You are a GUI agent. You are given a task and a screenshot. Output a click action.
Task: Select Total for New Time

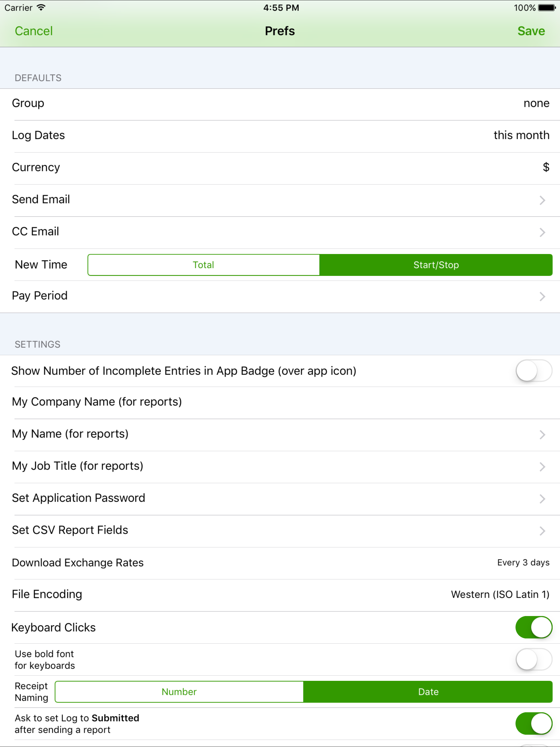(203, 265)
